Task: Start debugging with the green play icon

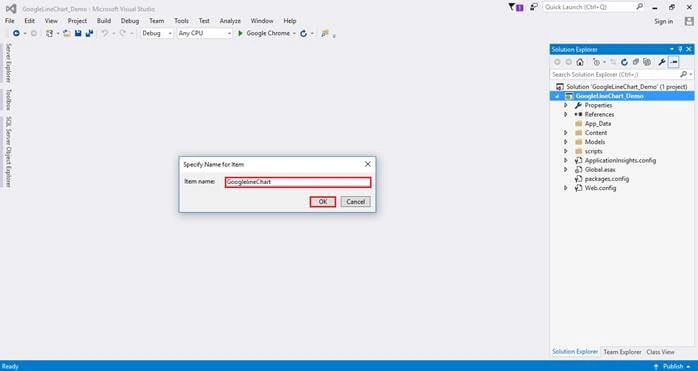Action: 240,33
